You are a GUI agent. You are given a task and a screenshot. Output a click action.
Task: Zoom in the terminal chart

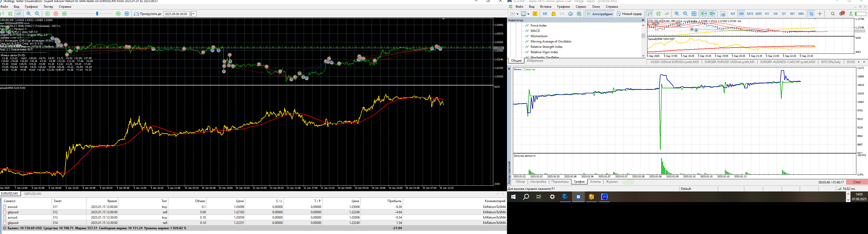point(677,14)
